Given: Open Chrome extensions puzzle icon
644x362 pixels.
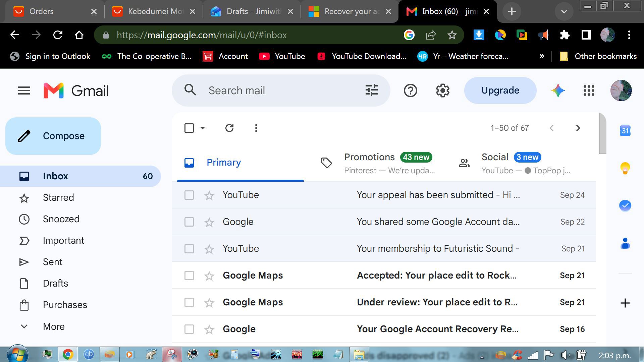Looking at the screenshot, I should [565, 35].
